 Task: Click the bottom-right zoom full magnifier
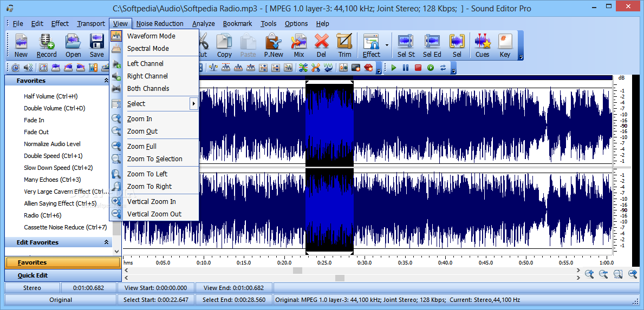click(633, 274)
